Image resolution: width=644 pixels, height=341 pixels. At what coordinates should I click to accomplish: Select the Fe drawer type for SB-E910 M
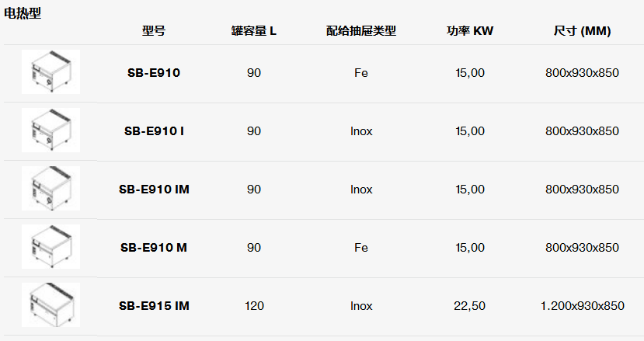pyautogui.click(x=361, y=248)
